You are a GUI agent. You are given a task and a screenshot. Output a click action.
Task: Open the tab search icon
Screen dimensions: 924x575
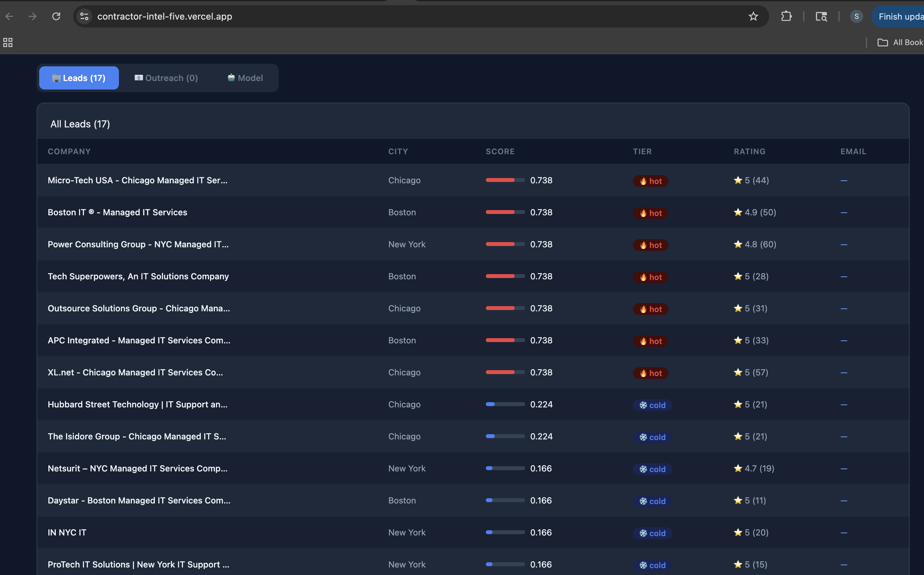pos(821,16)
